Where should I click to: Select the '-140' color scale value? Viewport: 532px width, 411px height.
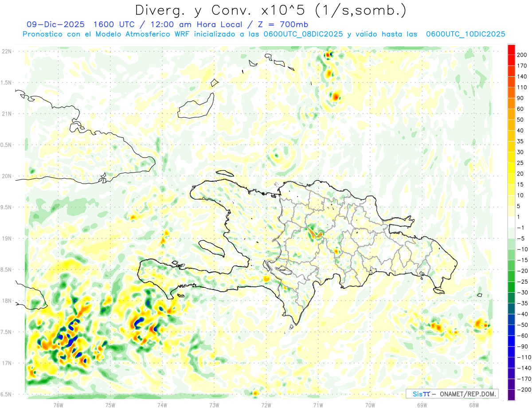pos(524,368)
